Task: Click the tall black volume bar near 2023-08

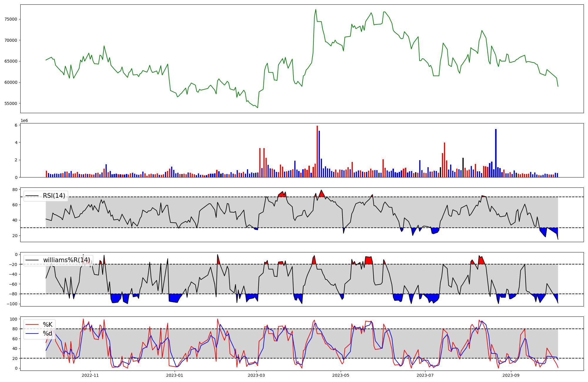Action: pyautogui.click(x=463, y=167)
